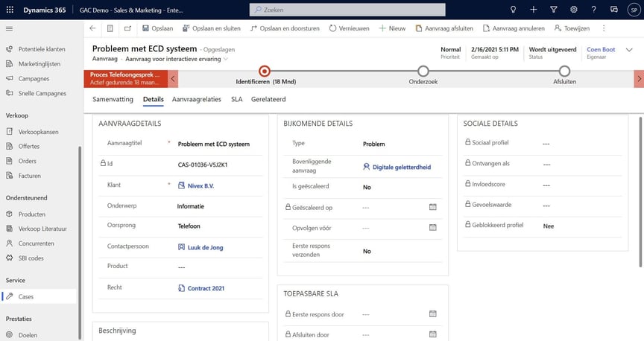Click Aanvraag annuleren
644x341 pixels.
point(514,28)
